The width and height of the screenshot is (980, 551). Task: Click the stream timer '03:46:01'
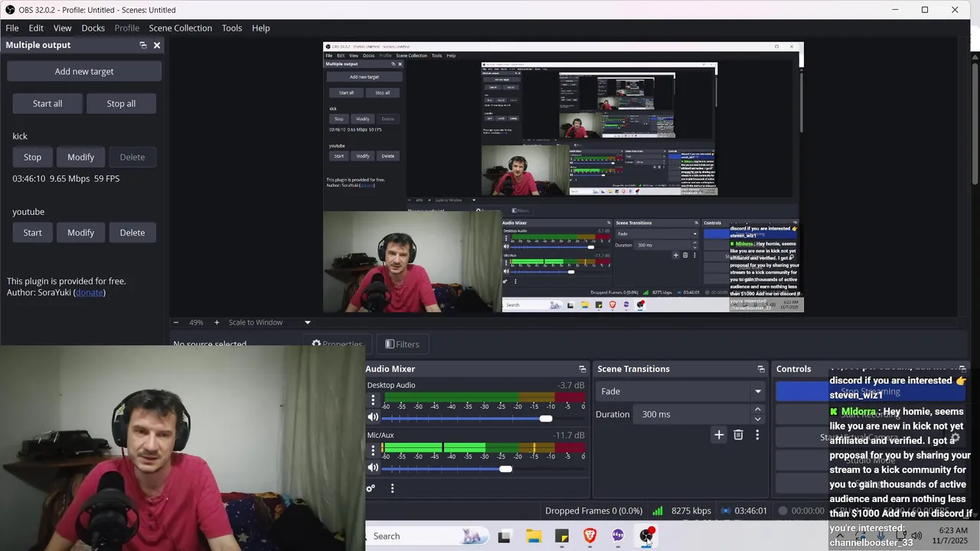750,510
